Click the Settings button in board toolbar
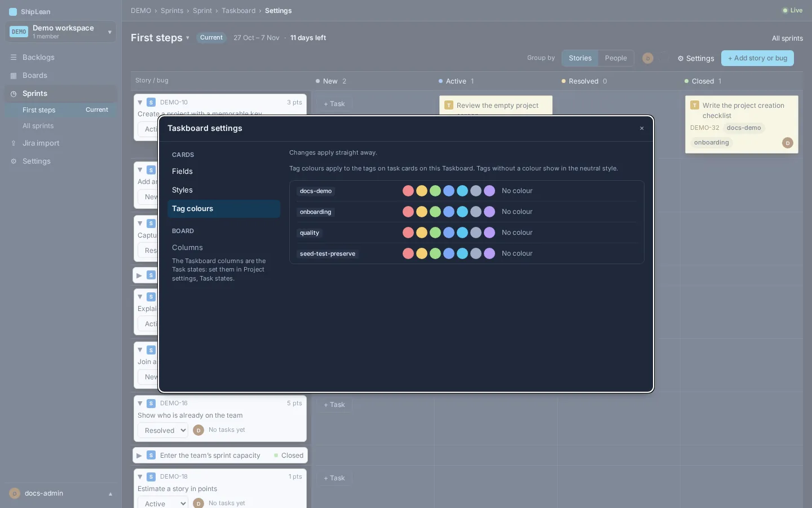The width and height of the screenshot is (812, 508). (696, 59)
